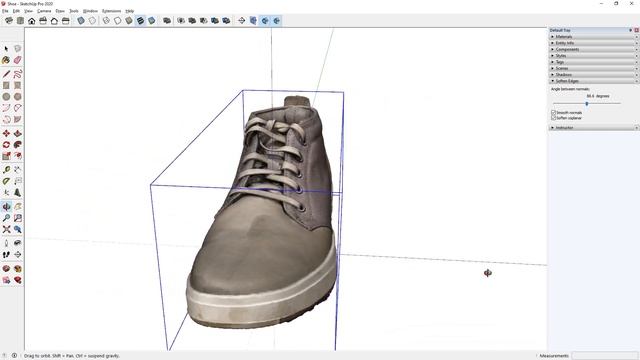The height and width of the screenshot is (360, 640).
Task: Select the Polygon tool
Action: [18, 97]
